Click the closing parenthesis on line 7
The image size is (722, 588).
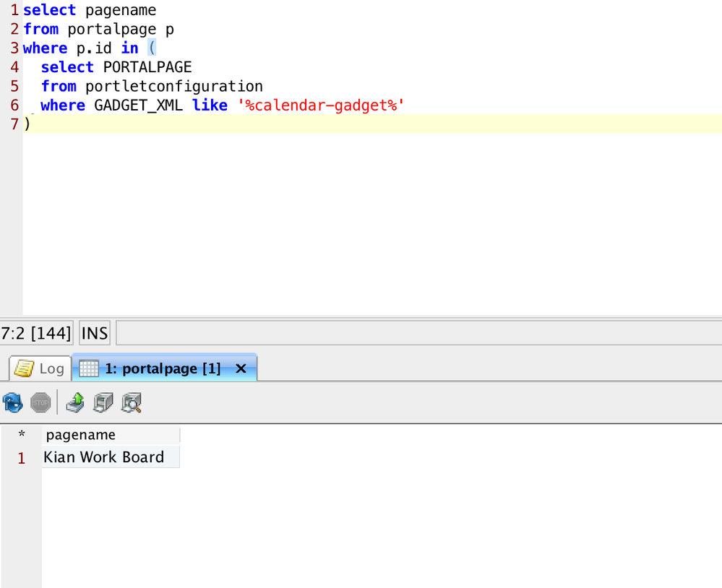(x=27, y=124)
